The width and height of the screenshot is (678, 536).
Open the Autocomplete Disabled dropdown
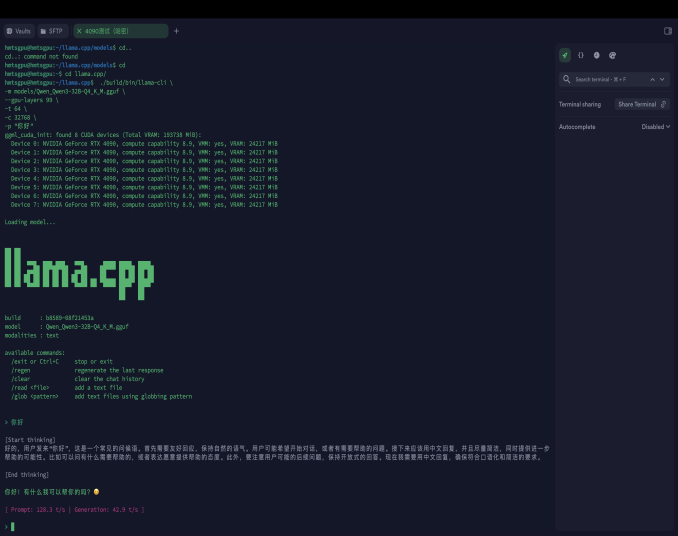click(x=656, y=127)
